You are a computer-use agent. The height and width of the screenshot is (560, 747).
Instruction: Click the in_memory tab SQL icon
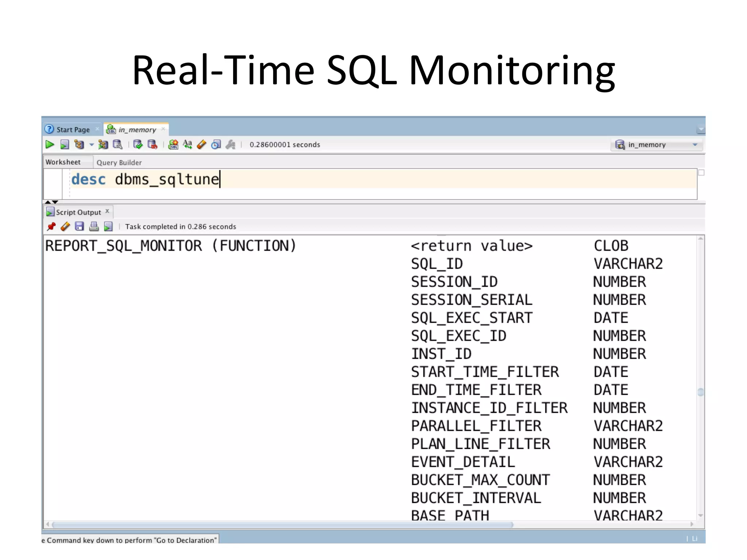[x=111, y=129]
